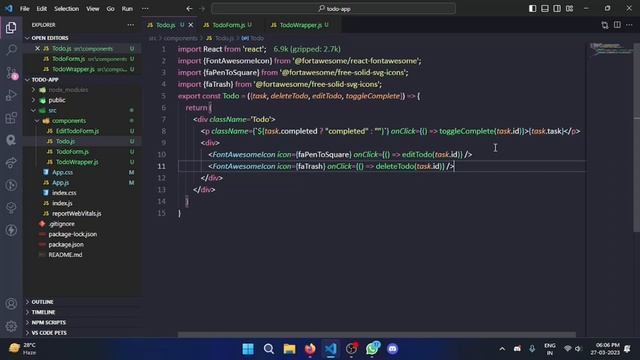Open the Accounts icon in activity bar

click(x=11, y=304)
